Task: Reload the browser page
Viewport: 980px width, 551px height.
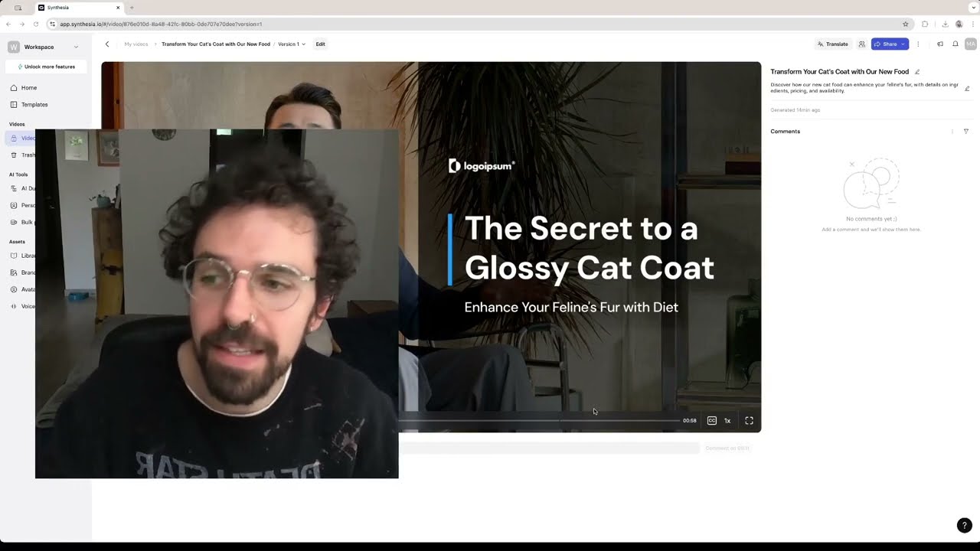Action: click(35, 24)
